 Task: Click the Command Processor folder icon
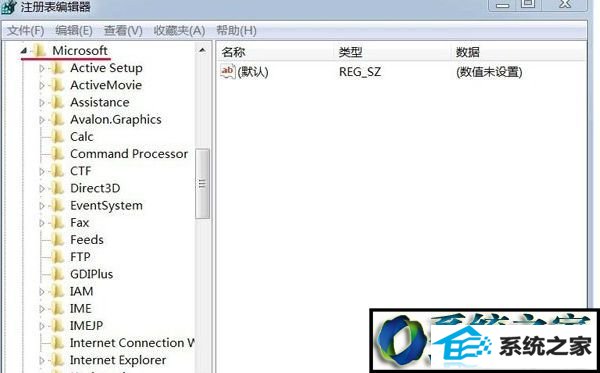tap(58, 154)
